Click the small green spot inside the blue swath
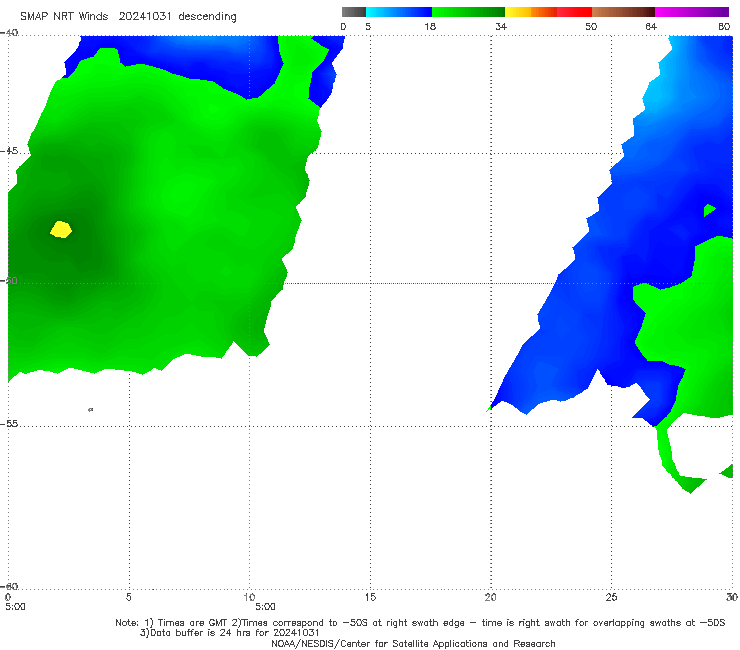The height and width of the screenshot is (650, 740). (709, 210)
